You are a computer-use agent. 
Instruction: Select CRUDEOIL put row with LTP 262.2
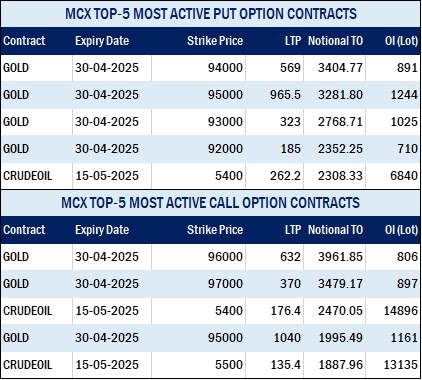[211, 176]
